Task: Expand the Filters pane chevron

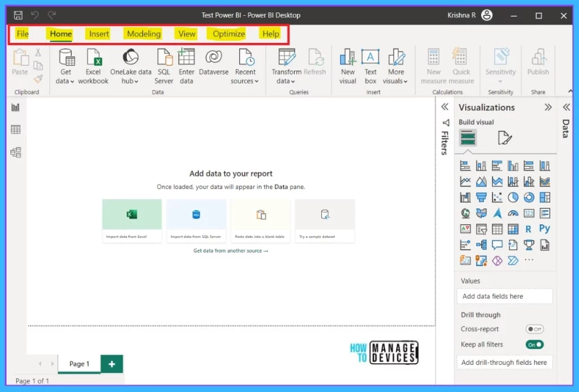Action: click(444, 107)
